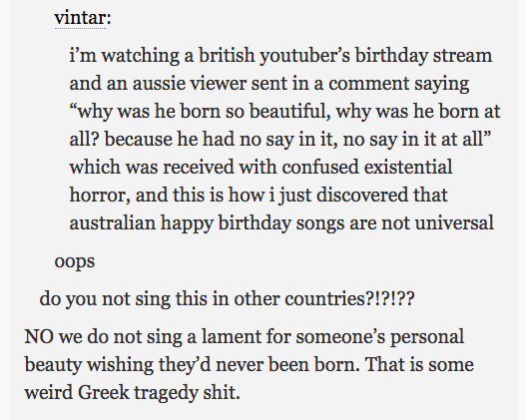Select the line starting "i'm watching a british"

[x=280, y=56]
